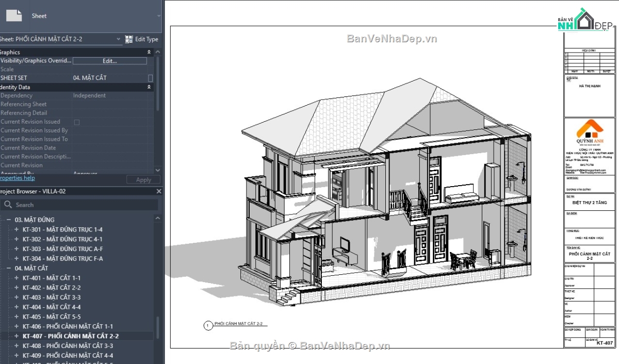Click the BanVeNhaDep house logo at top right

pos(584,21)
